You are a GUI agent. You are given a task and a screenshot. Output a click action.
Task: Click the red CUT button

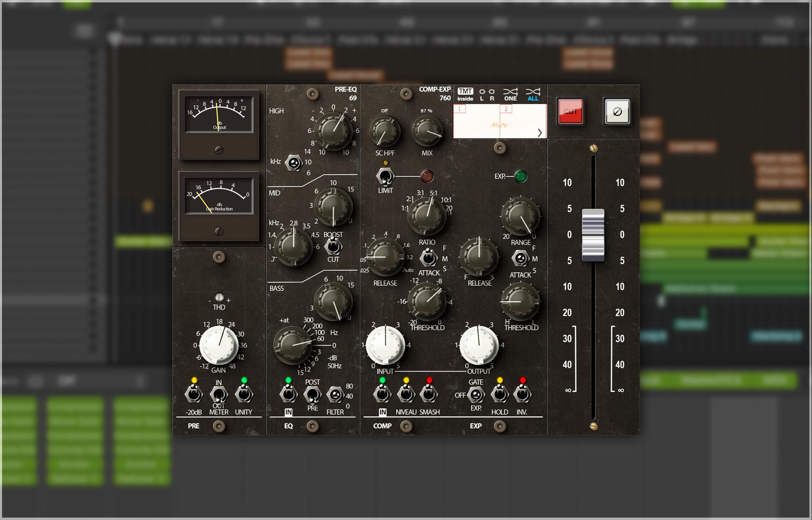click(570, 112)
